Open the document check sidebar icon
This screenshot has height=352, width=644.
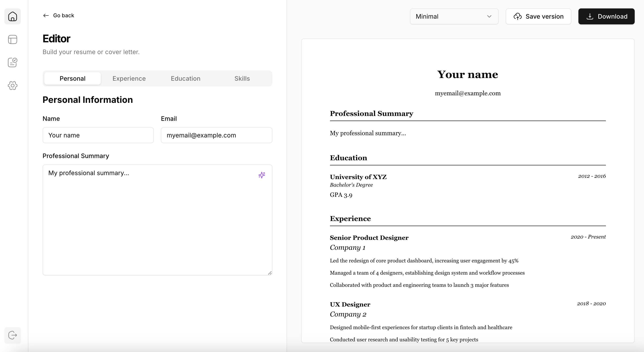point(12,63)
